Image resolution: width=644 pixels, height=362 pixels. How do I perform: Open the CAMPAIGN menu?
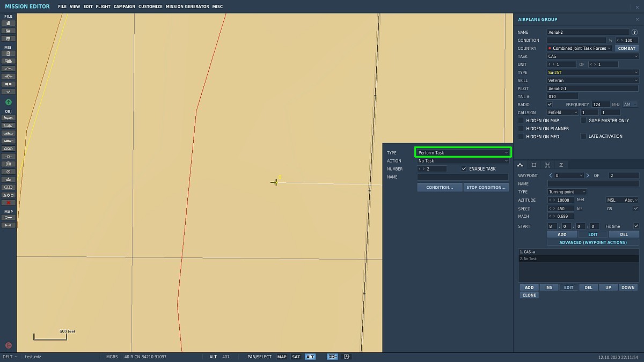coord(124,6)
